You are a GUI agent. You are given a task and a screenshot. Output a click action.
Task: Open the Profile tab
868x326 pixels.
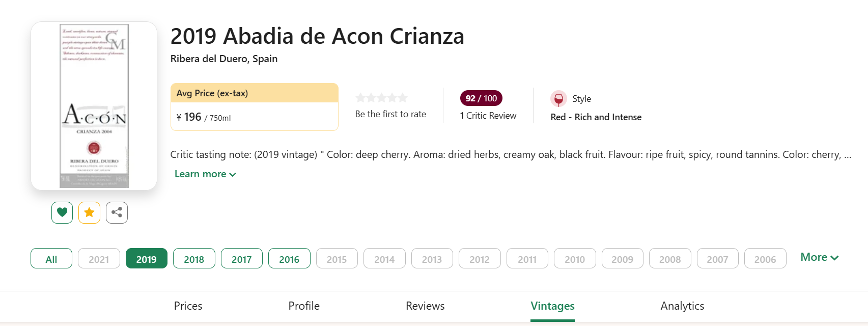(x=304, y=306)
